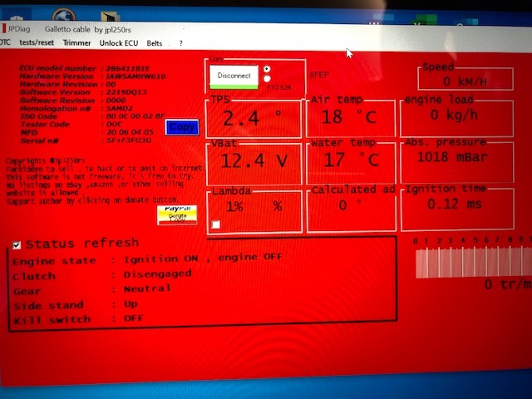Open the question mark help menu
Screen dimensions: 532x399
point(180,42)
